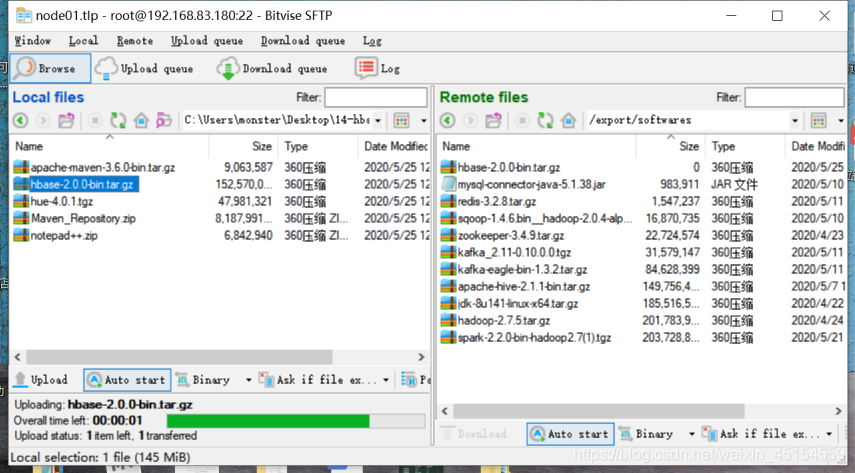Click the Upload button
Screen dimensions: 855x473
click(41, 380)
